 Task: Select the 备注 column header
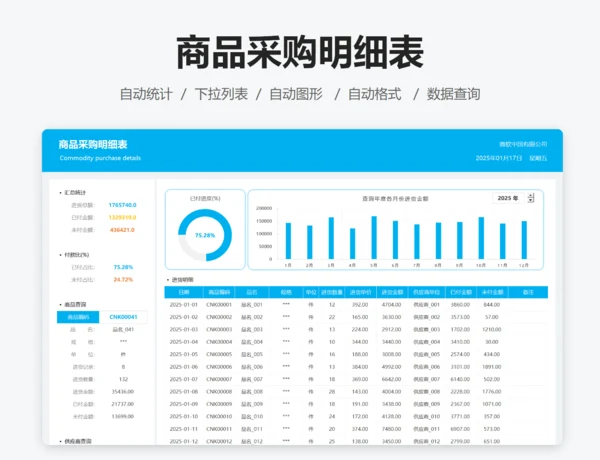click(528, 292)
